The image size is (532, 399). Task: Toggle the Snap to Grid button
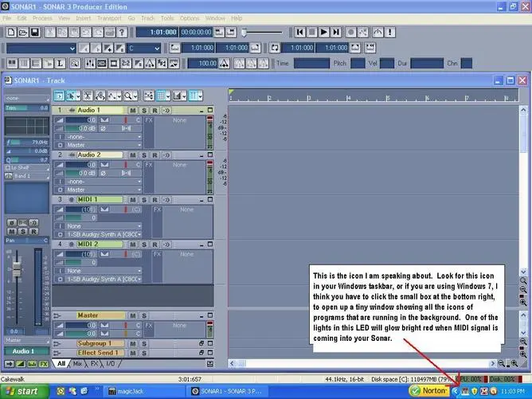tap(161, 96)
